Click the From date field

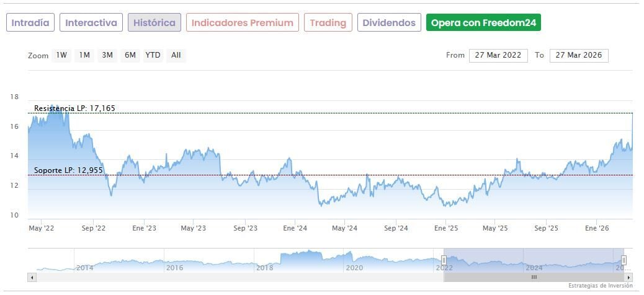[498, 55]
